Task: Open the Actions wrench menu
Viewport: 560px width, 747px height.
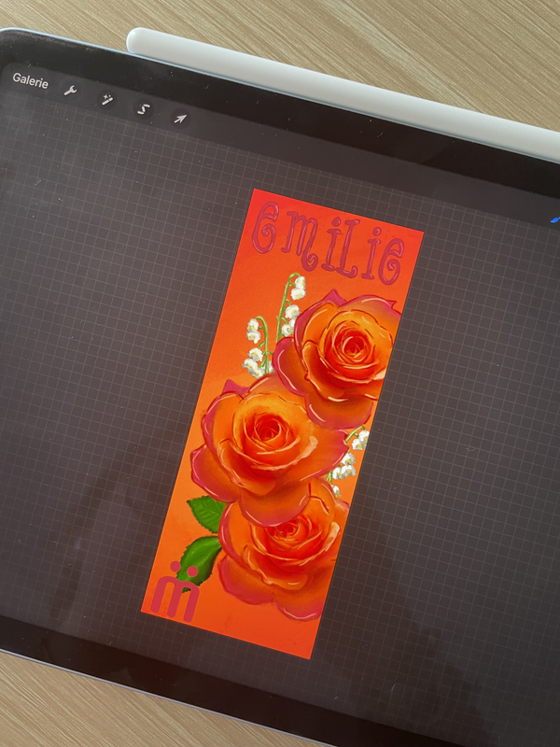Action: pos(70,91)
